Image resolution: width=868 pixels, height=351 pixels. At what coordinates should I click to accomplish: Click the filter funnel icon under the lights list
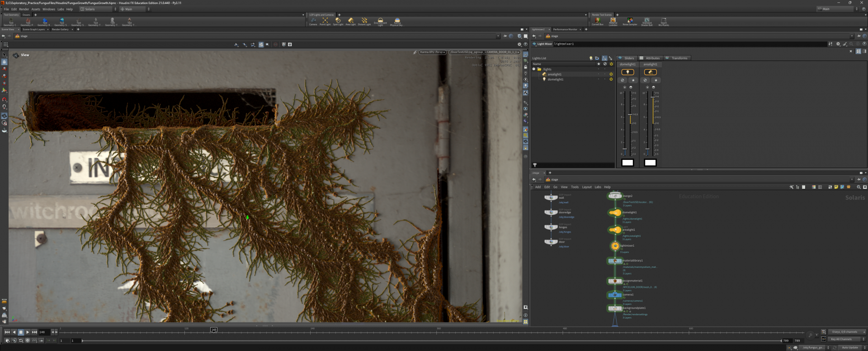point(535,165)
